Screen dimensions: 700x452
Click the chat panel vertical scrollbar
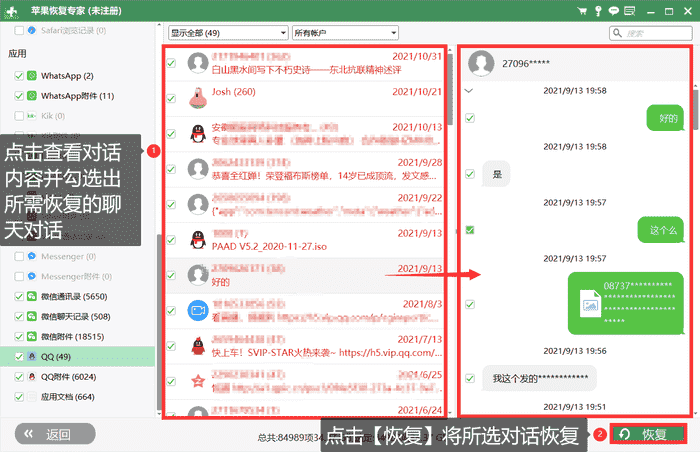coord(696,109)
